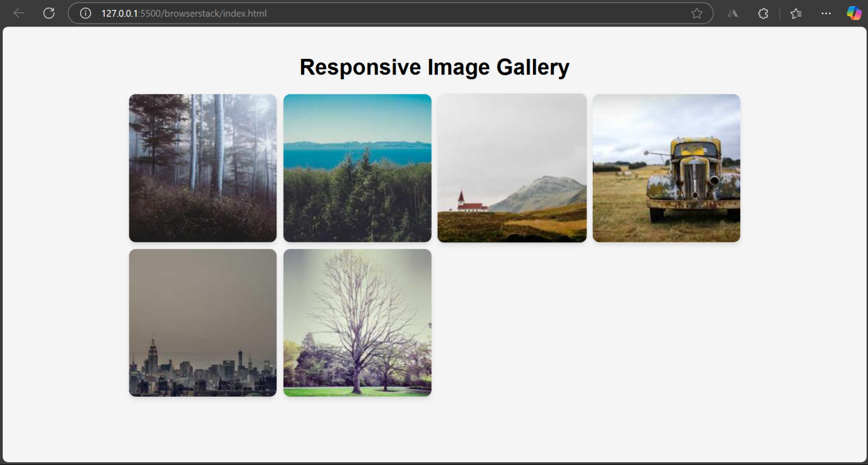Open the Settings and more (…) menu

(826, 13)
